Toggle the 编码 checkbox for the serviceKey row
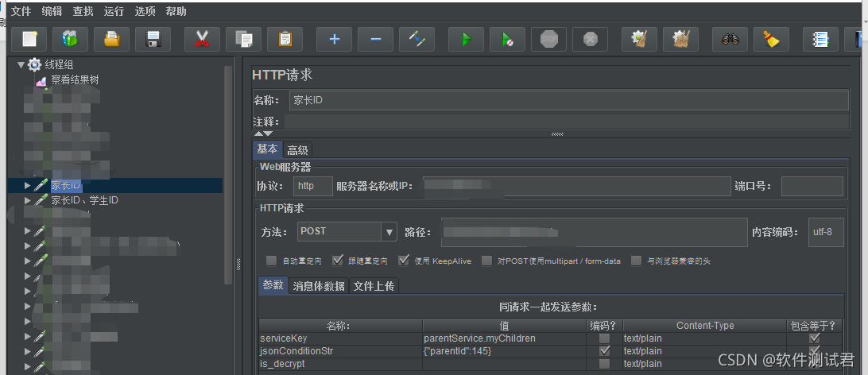Viewport: 868px width, 375px height. [x=605, y=338]
